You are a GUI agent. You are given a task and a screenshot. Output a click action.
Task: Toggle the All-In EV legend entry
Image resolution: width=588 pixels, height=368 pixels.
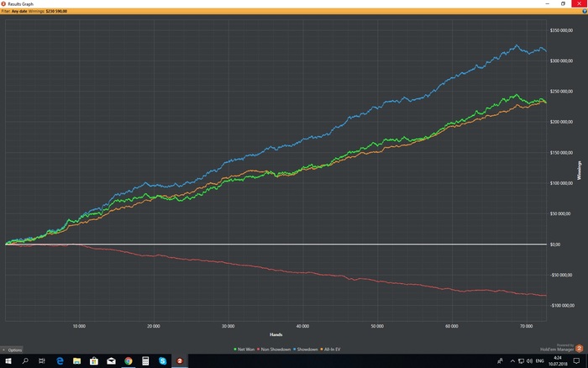330,350
